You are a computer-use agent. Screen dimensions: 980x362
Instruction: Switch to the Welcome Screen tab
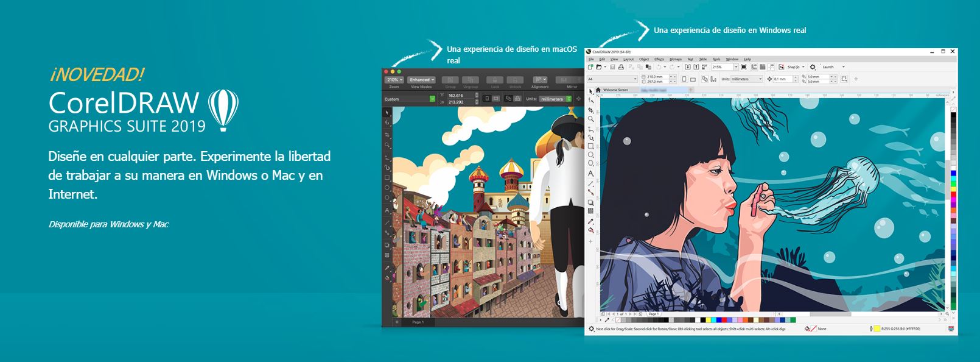click(x=615, y=90)
